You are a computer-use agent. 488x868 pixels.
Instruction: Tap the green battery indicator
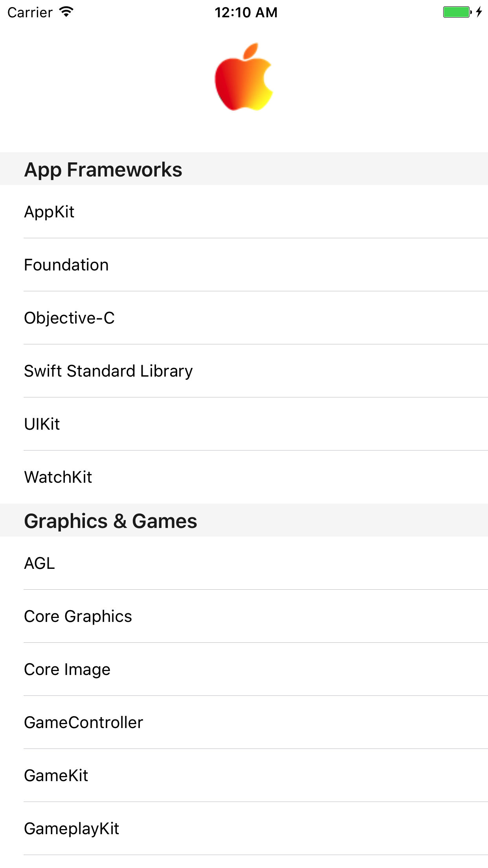point(457,12)
